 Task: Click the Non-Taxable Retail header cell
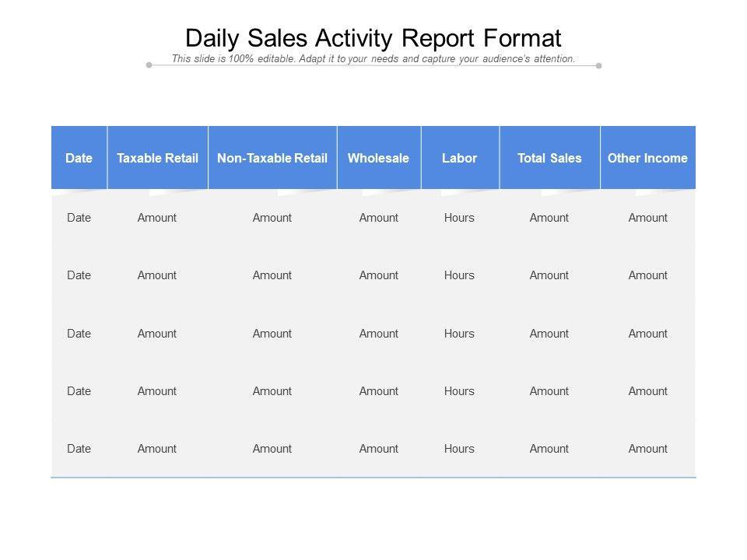[x=272, y=158]
